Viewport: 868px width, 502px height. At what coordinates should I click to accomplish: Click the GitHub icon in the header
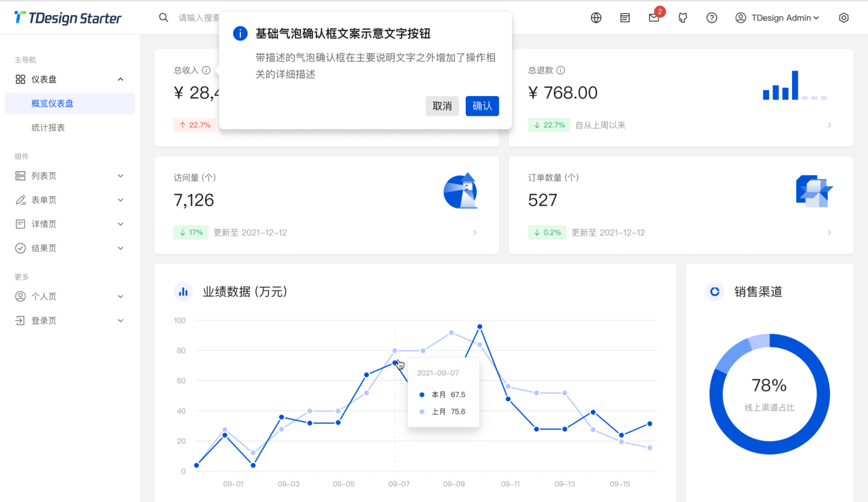coord(683,18)
